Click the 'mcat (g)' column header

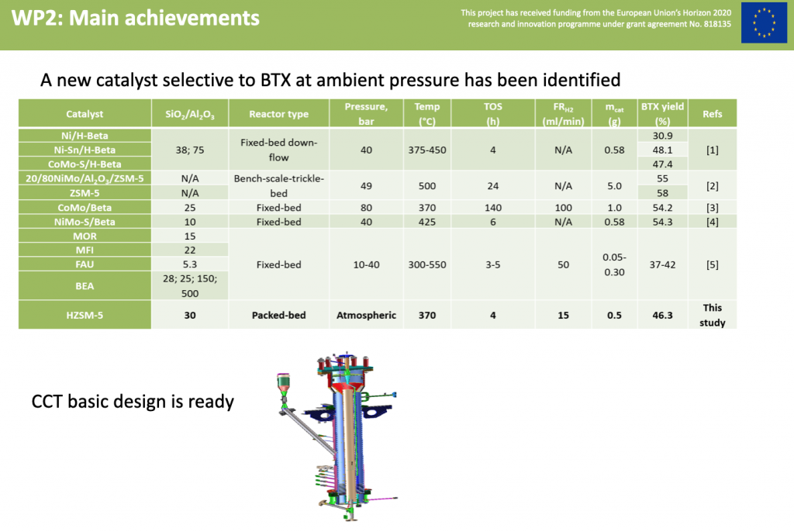614,113
